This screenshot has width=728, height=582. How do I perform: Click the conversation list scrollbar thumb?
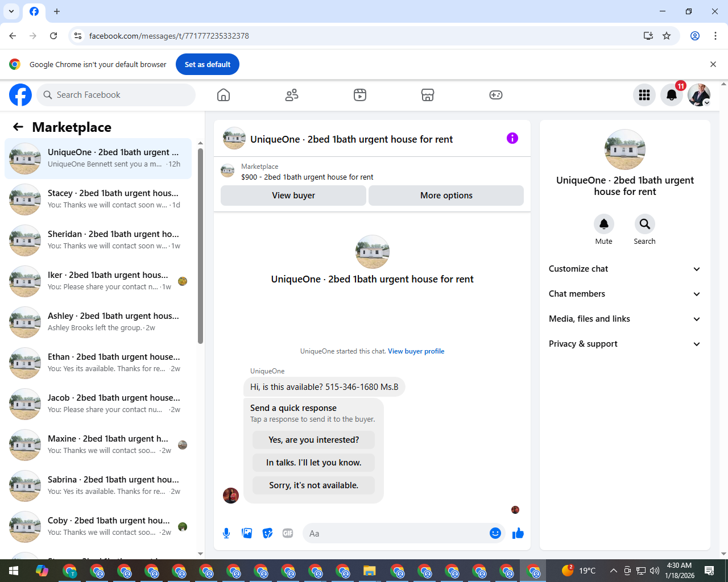[200, 246]
